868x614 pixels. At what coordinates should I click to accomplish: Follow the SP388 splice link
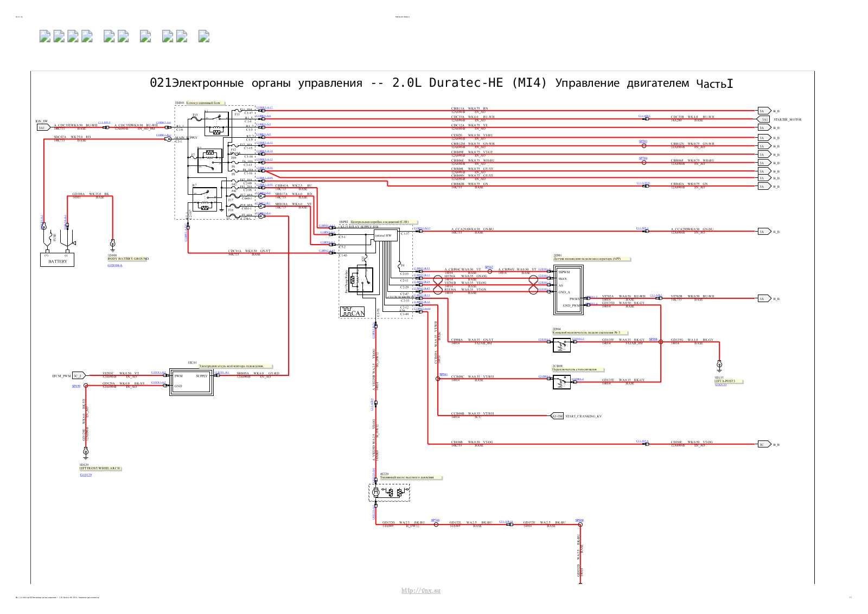point(653,339)
